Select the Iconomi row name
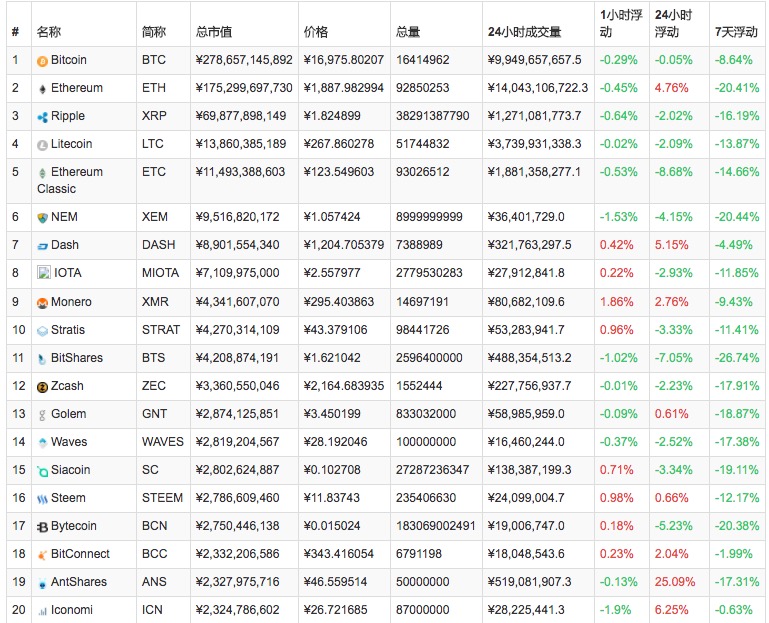This screenshot has height=623, width=769. pyautogui.click(x=72, y=610)
